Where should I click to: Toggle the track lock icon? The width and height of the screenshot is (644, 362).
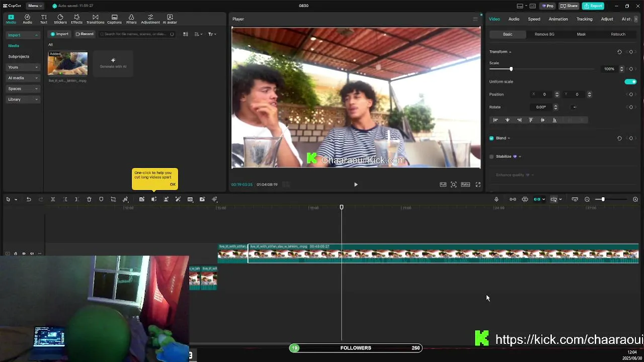pos(16,254)
